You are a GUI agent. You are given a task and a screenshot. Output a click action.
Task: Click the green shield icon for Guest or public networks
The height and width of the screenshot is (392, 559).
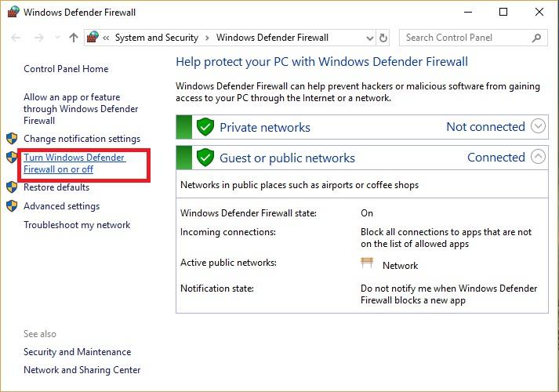pos(205,158)
